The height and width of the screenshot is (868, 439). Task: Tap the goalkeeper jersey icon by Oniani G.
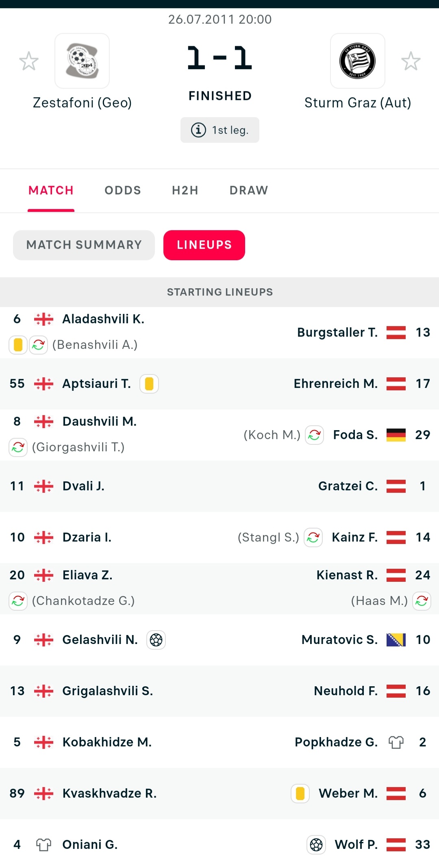tap(43, 845)
